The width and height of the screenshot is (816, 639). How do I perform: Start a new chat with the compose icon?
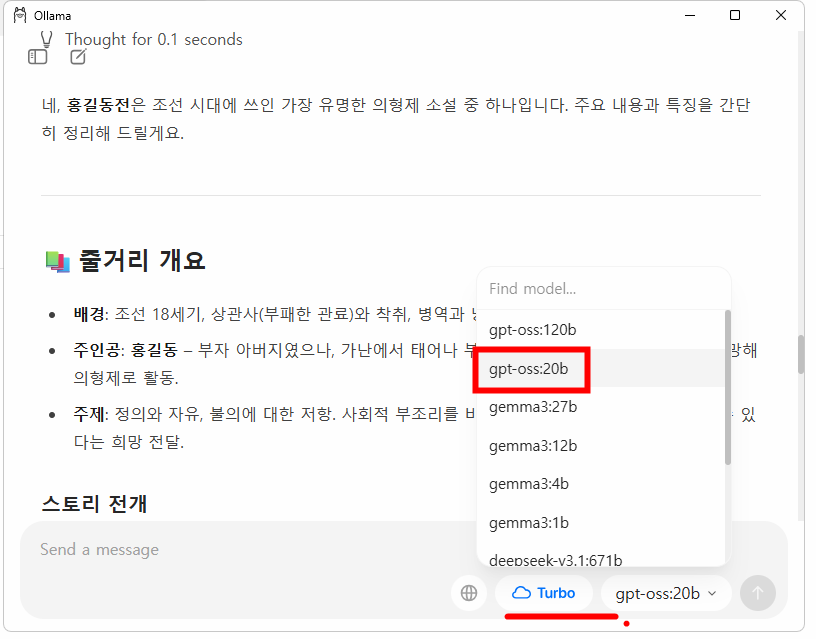click(x=78, y=57)
